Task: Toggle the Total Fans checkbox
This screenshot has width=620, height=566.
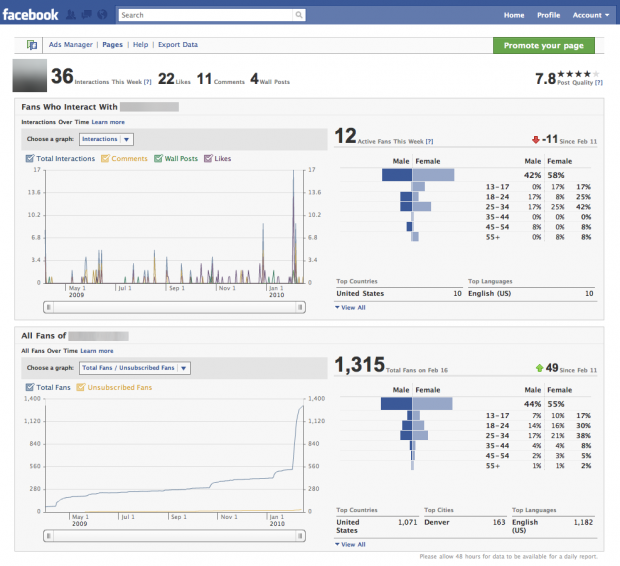Action: click(30, 387)
